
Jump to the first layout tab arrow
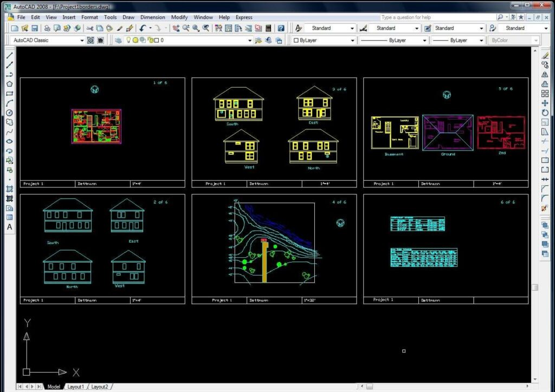20,387
